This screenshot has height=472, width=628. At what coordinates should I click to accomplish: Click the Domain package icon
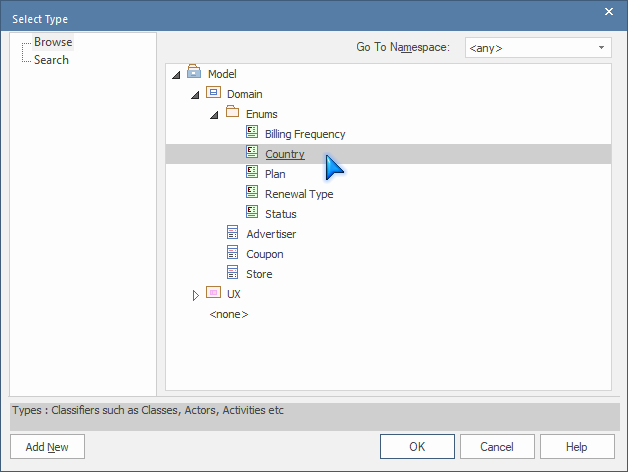tap(213, 92)
